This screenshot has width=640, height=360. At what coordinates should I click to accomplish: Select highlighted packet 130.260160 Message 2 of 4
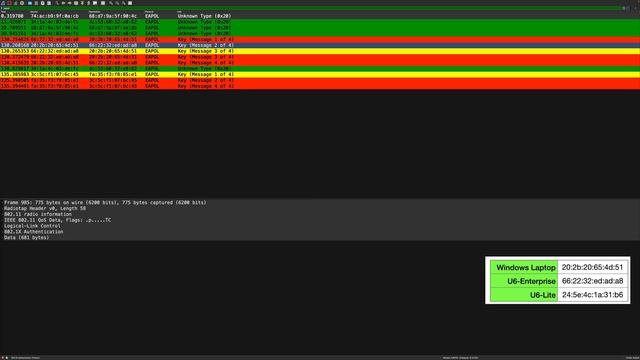pyautogui.click(x=320, y=45)
